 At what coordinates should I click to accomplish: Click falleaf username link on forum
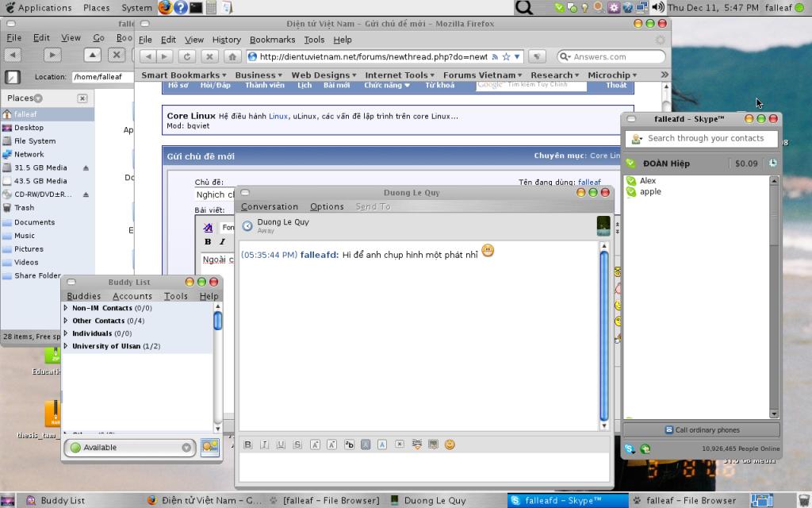click(x=589, y=182)
